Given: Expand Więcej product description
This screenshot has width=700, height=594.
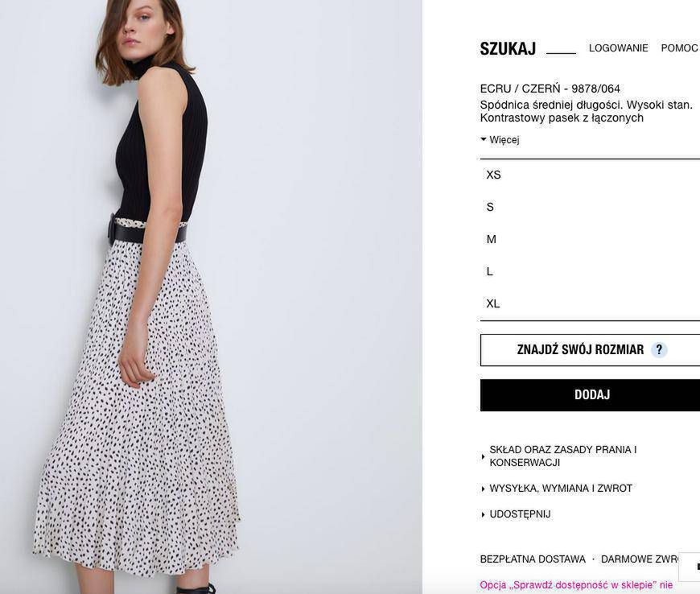Looking at the screenshot, I should [x=504, y=140].
